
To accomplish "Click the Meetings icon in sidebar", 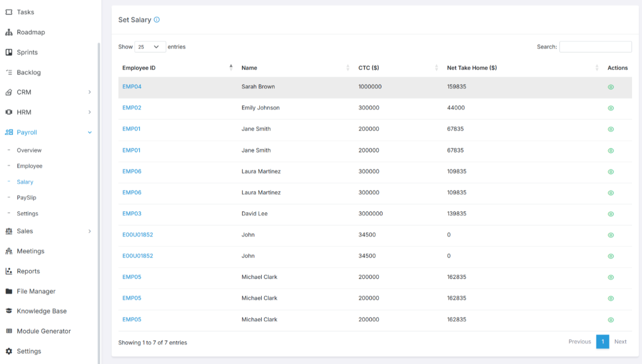I will [x=9, y=251].
